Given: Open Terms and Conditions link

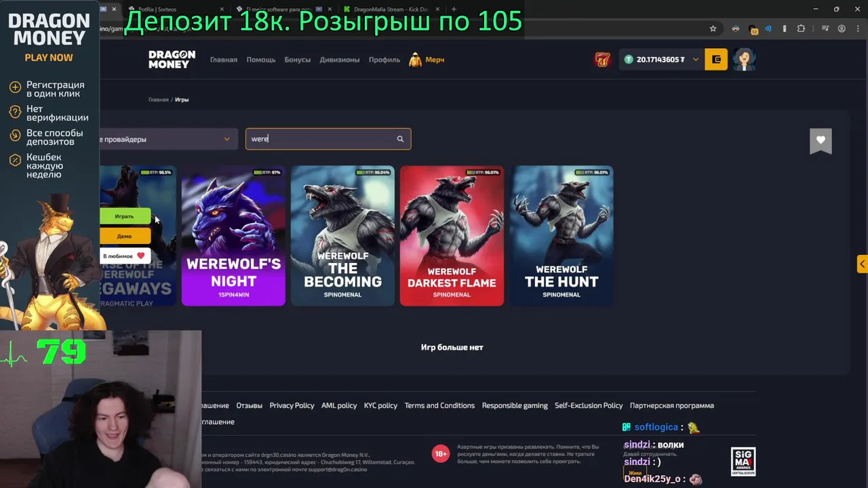Looking at the screenshot, I should (439, 405).
